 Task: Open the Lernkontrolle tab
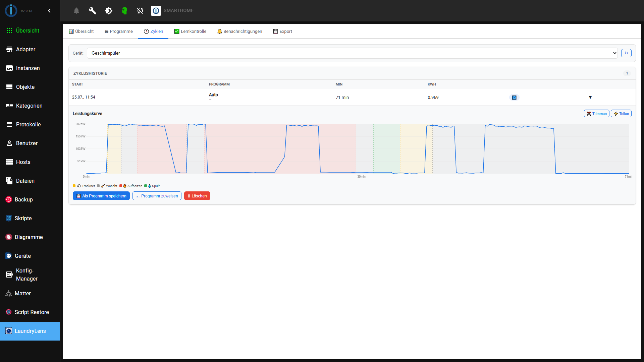click(x=190, y=31)
